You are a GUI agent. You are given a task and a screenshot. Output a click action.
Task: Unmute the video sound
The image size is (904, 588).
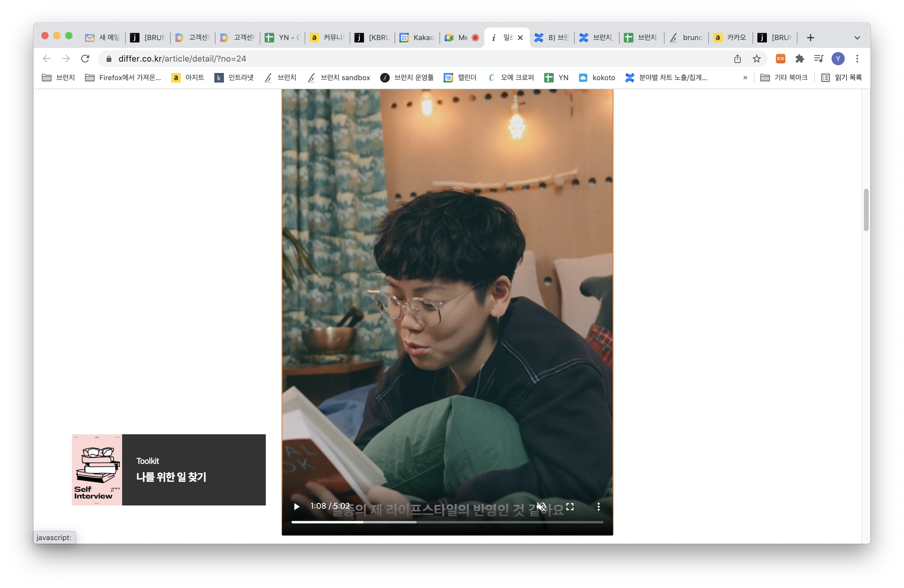pyautogui.click(x=541, y=506)
